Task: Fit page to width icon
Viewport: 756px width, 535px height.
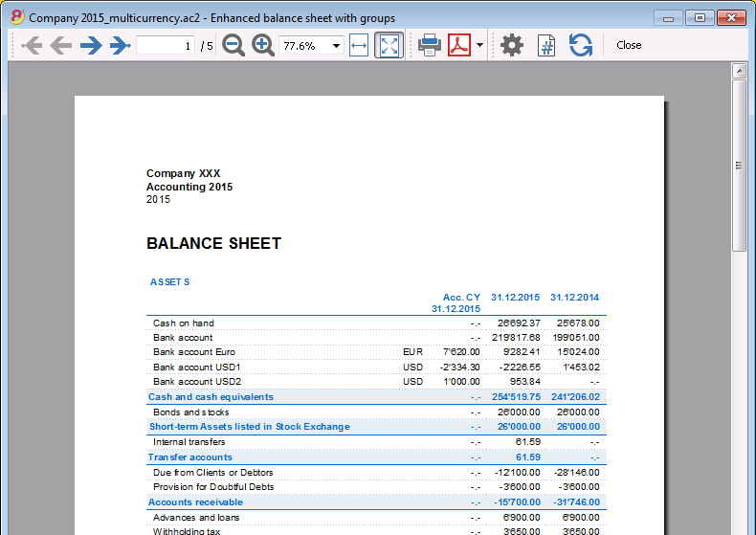Action: (359, 45)
